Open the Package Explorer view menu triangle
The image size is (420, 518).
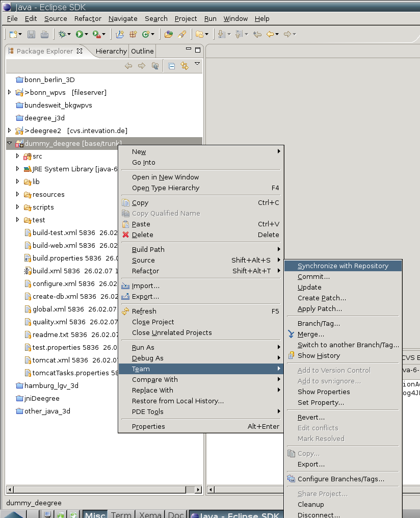[197, 63]
